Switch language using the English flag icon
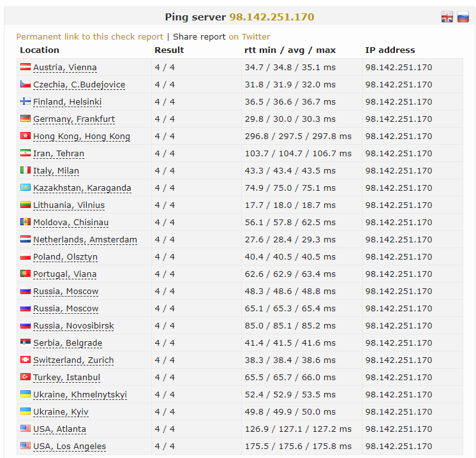 [447, 17]
